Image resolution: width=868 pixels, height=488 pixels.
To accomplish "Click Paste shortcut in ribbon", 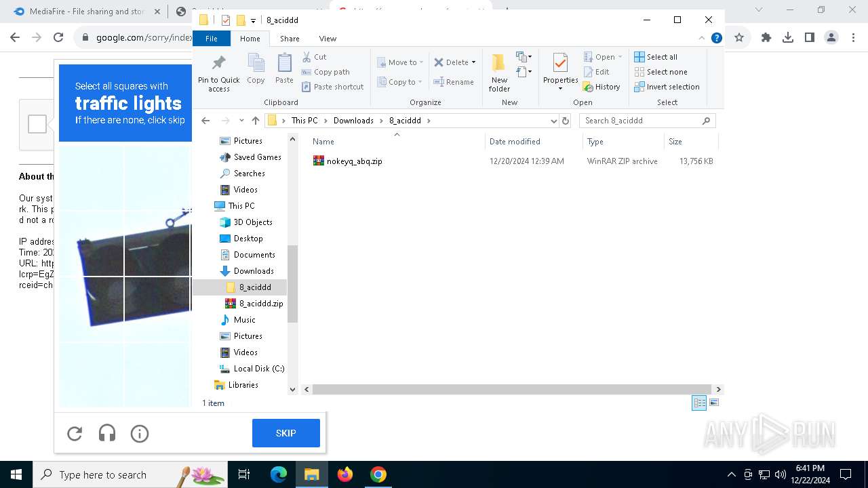I will tap(333, 87).
